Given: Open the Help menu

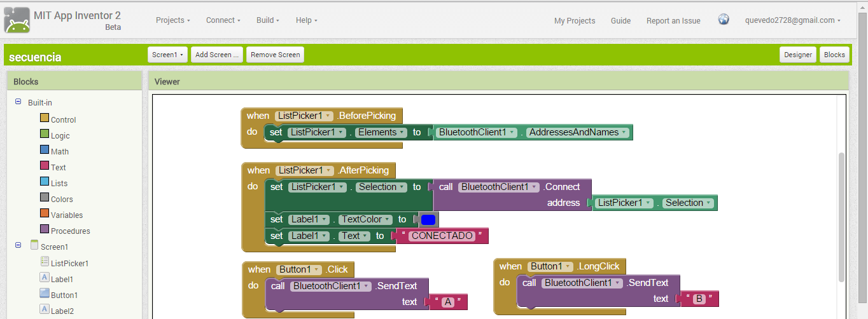Looking at the screenshot, I should [x=306, y=20].
